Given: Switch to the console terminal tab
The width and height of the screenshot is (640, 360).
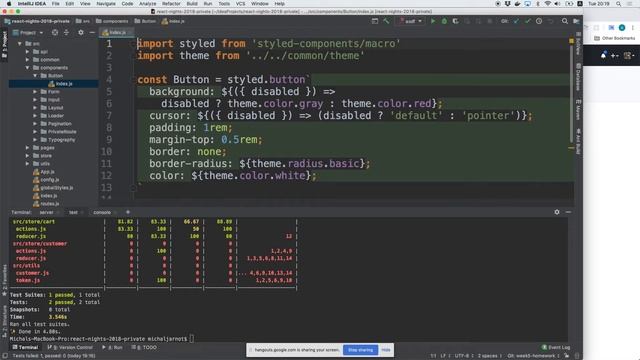Looking at the screenshot, I should click(102, 212).
